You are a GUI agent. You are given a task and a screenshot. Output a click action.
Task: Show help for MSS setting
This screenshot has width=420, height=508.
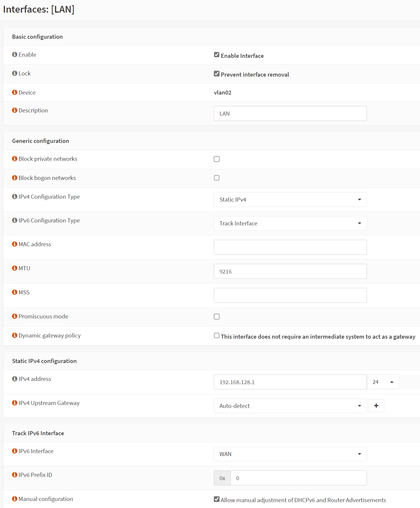(15, 292)
